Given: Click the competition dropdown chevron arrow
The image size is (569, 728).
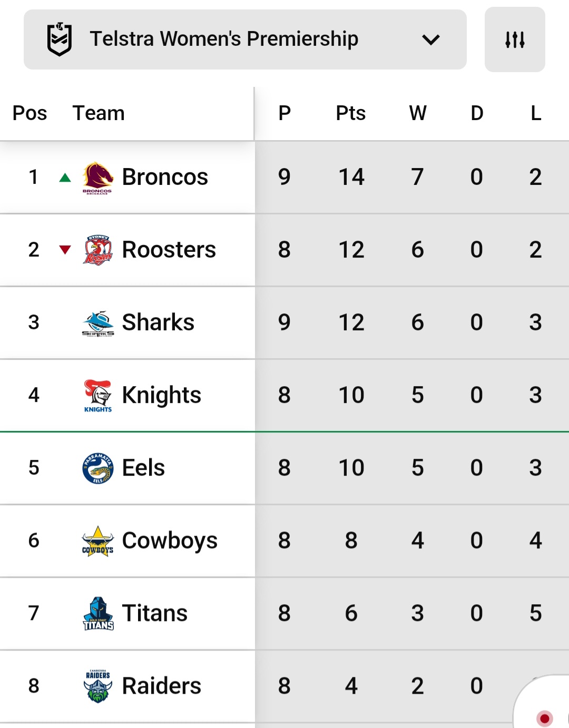Looking at the screenshot, I should tap(431, 40).
